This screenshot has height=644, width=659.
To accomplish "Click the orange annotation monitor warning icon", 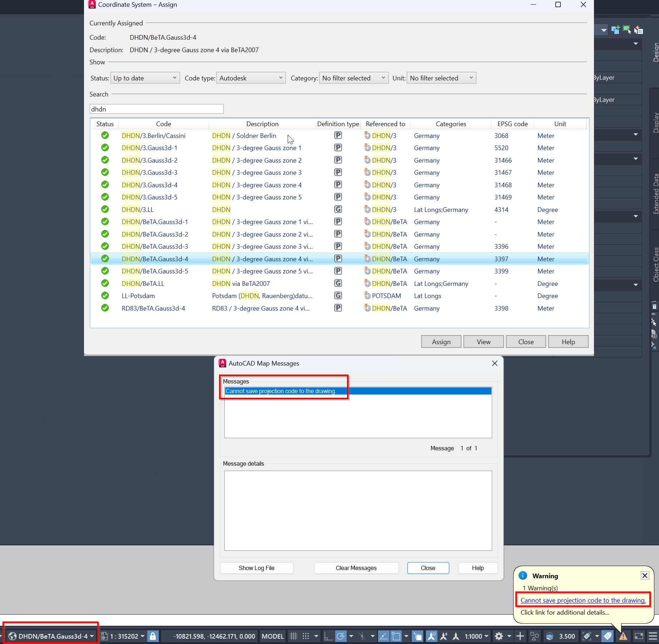I will [624, 636].
